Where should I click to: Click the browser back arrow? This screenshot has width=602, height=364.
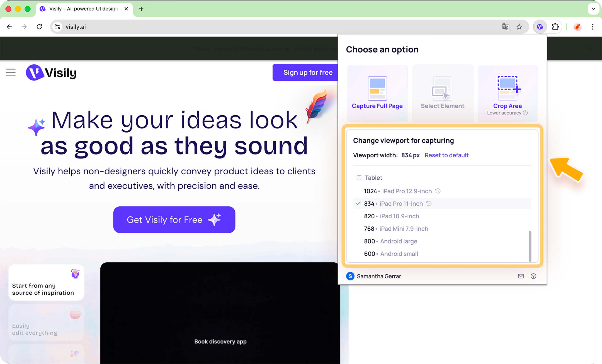(9, 27)
